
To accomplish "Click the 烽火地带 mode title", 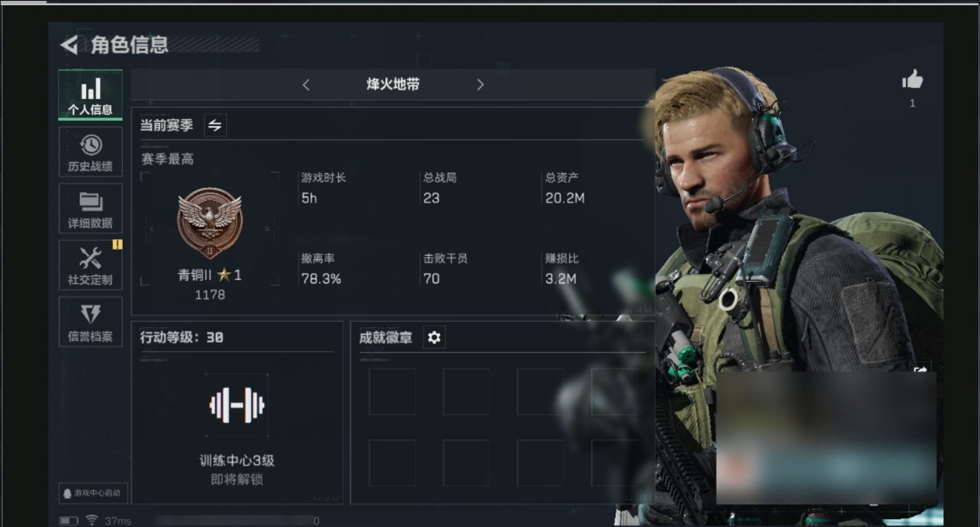I will (x=392, y=84).
